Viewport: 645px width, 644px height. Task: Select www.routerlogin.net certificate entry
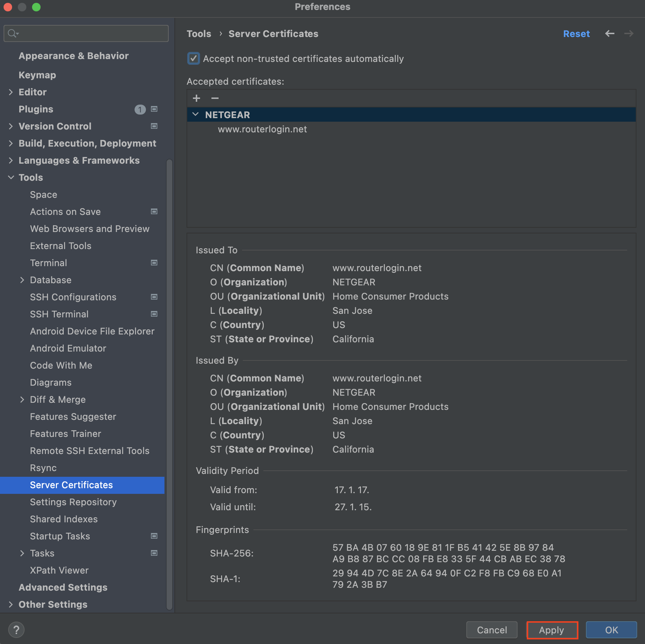262,129
